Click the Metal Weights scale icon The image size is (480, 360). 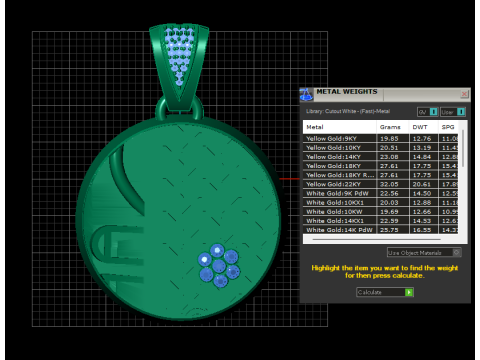tap(306, 94)
